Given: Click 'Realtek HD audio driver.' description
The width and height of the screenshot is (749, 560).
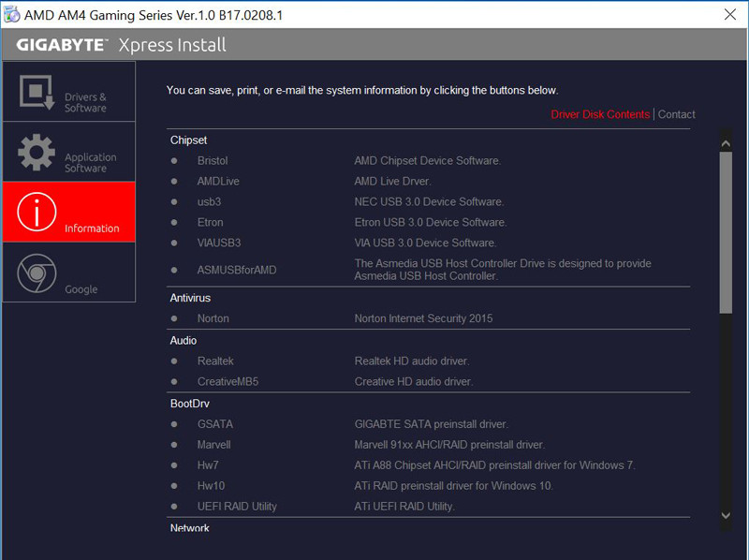Looking at the screenshot, I should click(x=412, y=361).
